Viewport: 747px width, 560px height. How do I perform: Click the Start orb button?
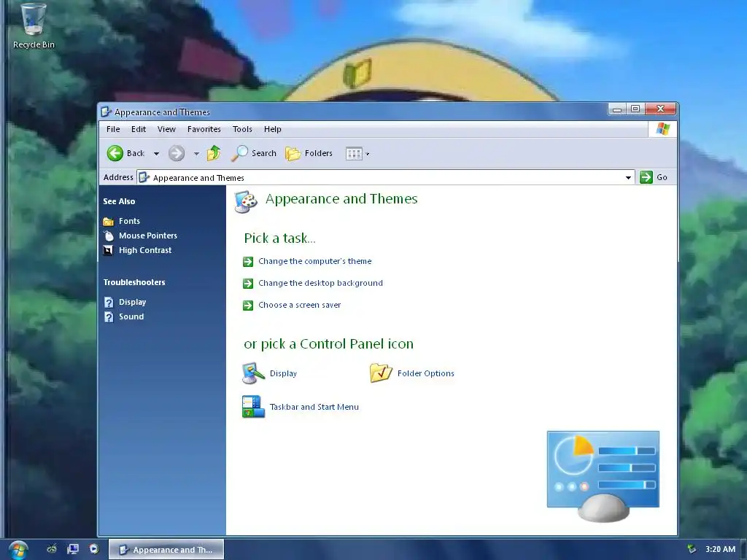pos(18,550)
